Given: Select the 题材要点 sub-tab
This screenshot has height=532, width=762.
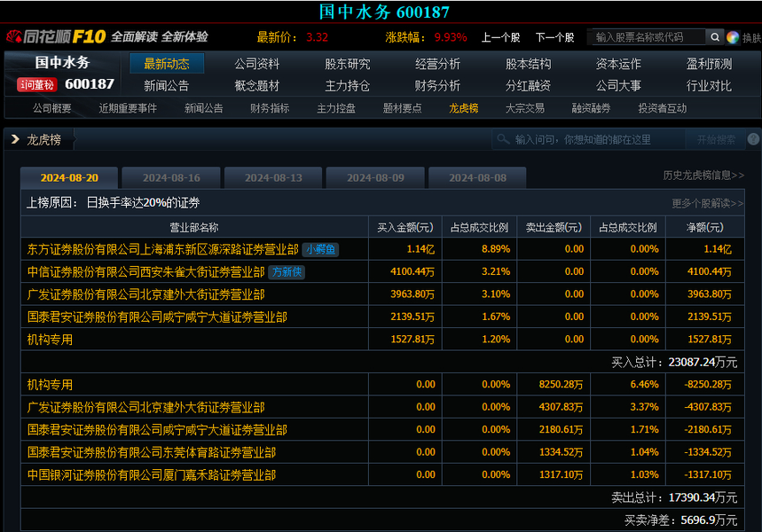Looking at the screenshot, I should coord(403,108).
